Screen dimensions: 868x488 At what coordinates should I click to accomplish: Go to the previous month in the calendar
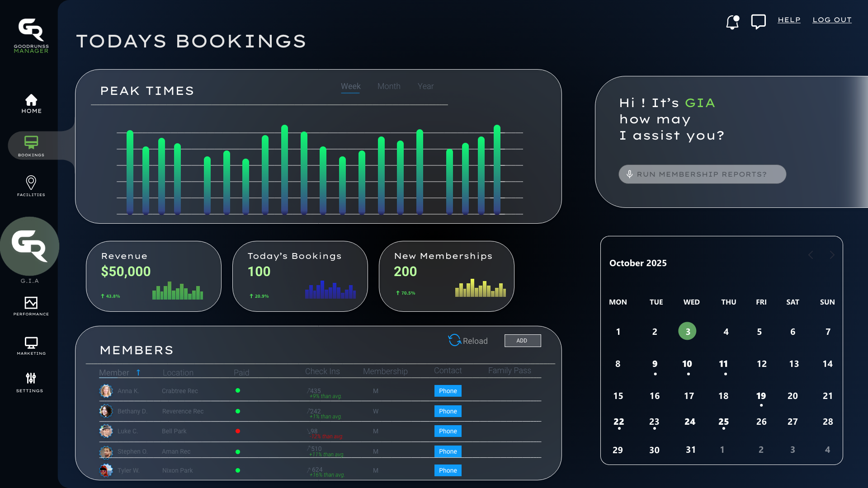pyautogui.click(x=810, y=255)
